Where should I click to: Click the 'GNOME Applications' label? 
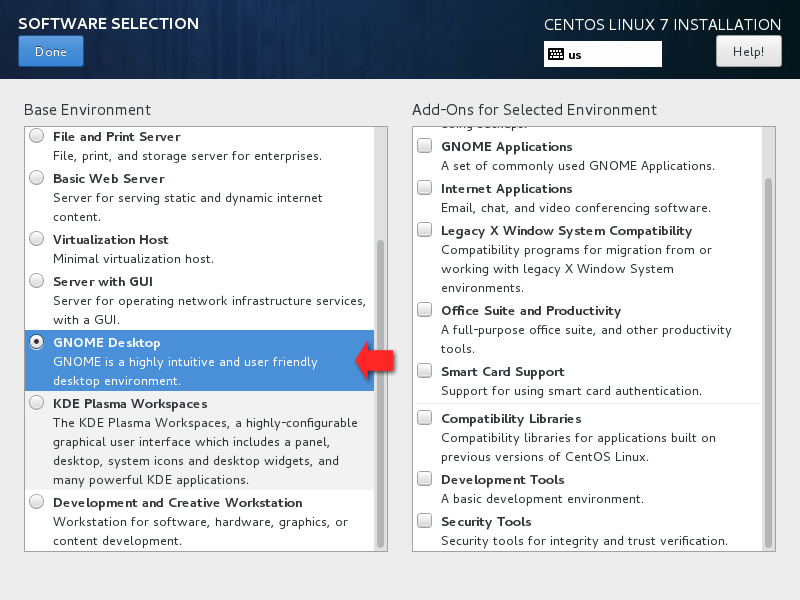tap(507, 147)
